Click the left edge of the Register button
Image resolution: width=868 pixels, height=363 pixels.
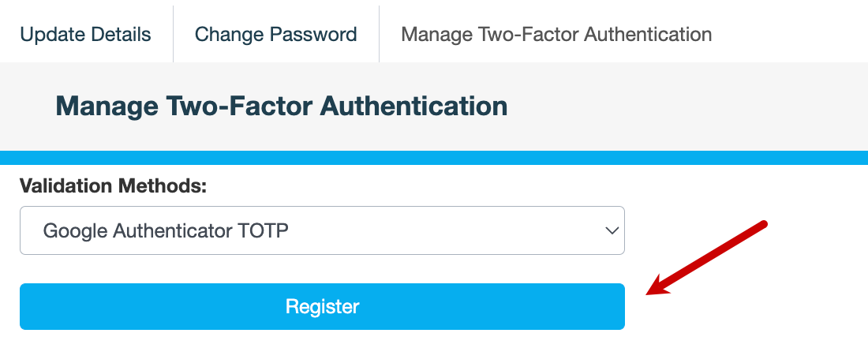25,306
